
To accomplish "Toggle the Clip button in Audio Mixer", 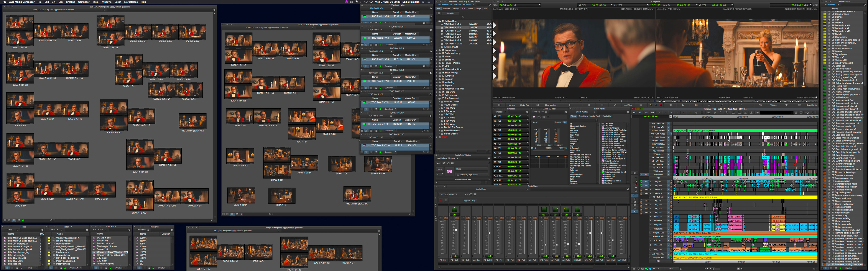I will [x=474, y=201].
